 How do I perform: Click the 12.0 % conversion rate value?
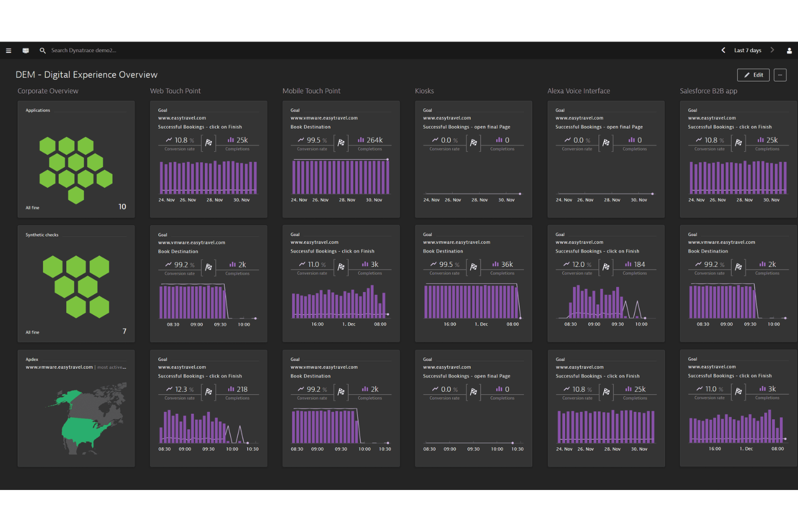tap(582, 264)
